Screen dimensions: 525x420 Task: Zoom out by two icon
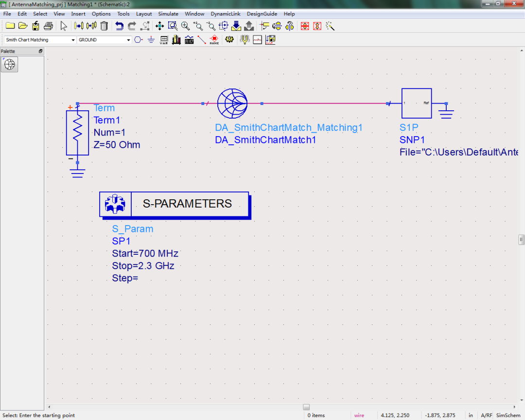pos(210,26)
